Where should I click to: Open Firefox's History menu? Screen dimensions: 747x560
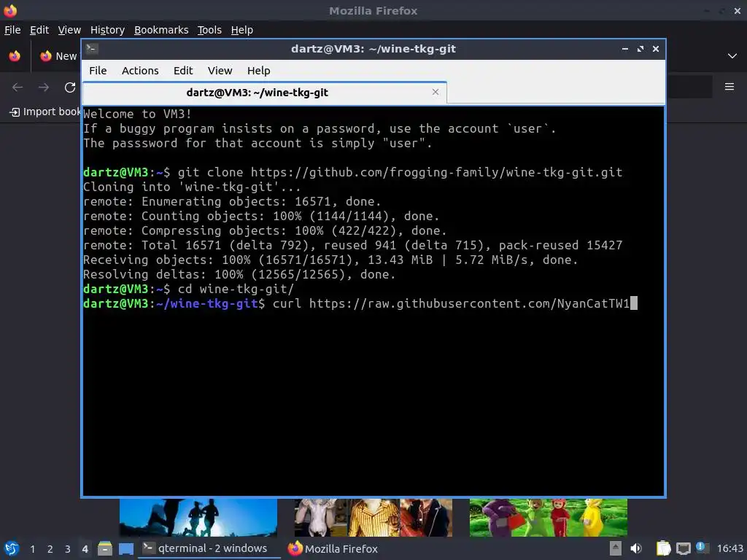coord(107,30)
